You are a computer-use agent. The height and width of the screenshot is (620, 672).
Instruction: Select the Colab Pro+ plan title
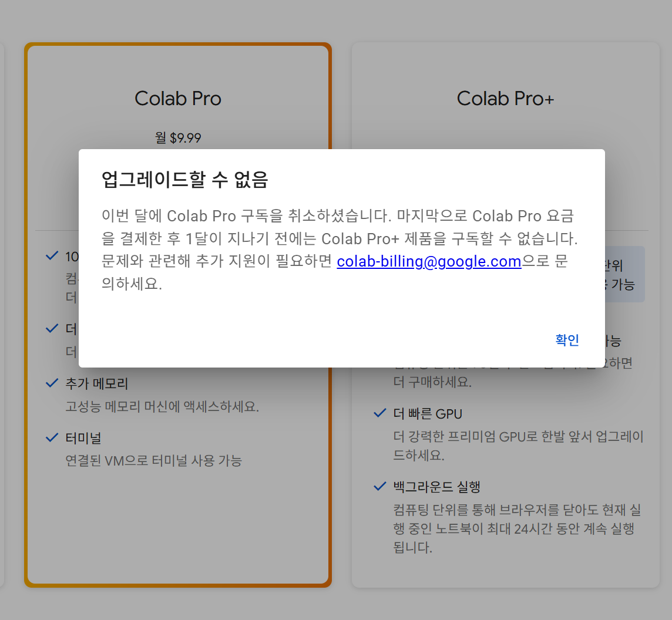pos(505,99)
